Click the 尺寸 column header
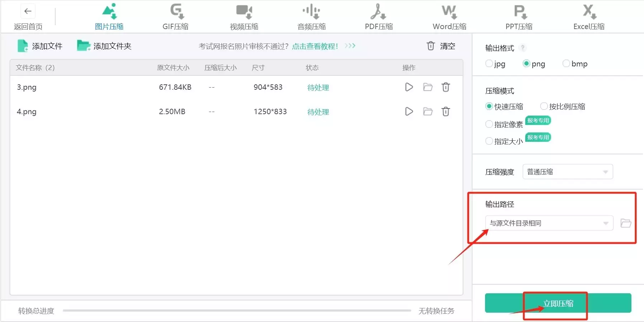The height and width of the screenshot is (322, 644). tap(258, 67)
